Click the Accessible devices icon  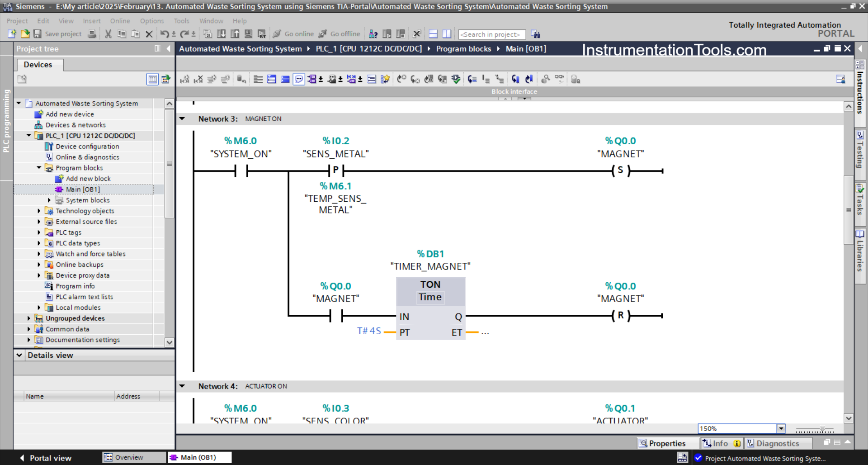pyautogui.click(x=373, y=34)
